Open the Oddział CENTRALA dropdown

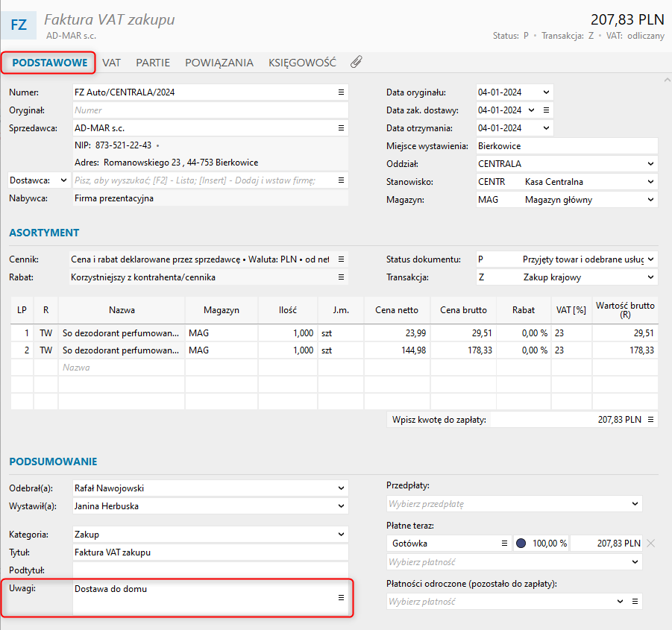(650, 164)
